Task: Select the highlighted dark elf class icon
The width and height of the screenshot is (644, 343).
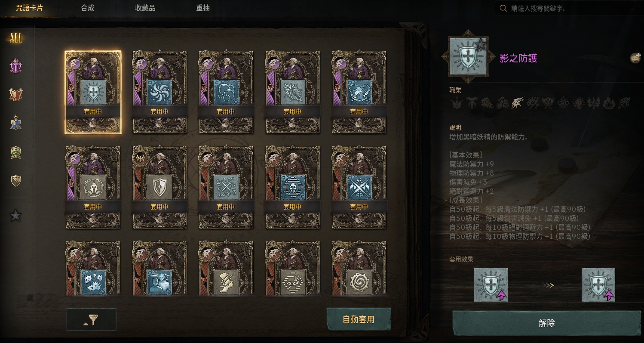Action: (517, 103)
